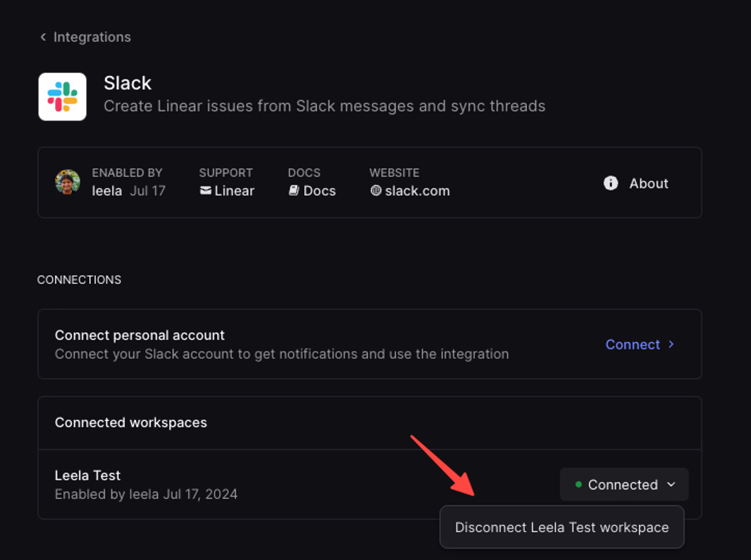Click the Slack logo icon
This screenshot has width=751, height=560.
click(62, 97)
